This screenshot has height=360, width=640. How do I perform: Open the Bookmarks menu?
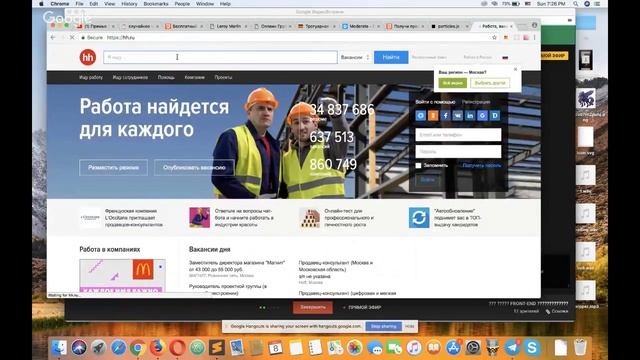[x=156, y=4]
